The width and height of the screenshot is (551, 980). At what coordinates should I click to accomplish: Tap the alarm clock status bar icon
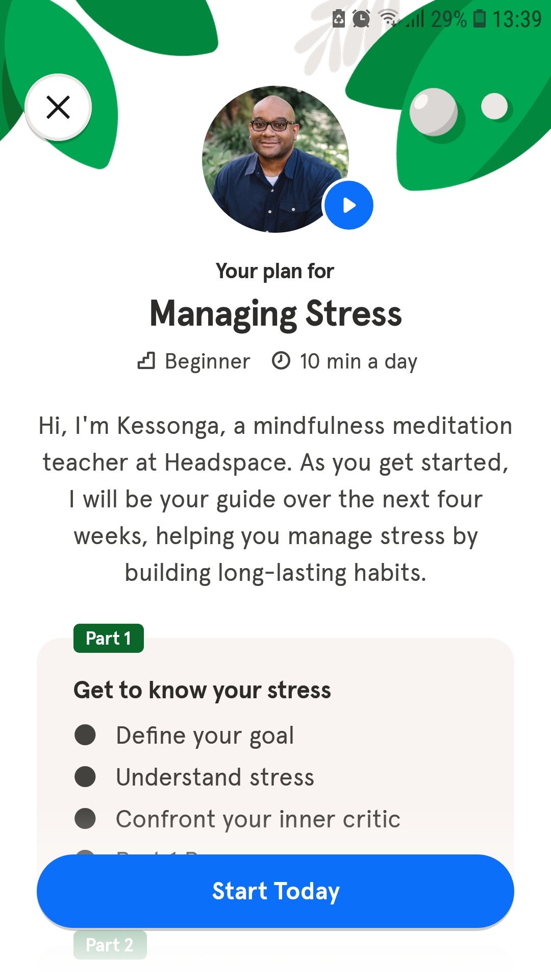tap(360, 19)
